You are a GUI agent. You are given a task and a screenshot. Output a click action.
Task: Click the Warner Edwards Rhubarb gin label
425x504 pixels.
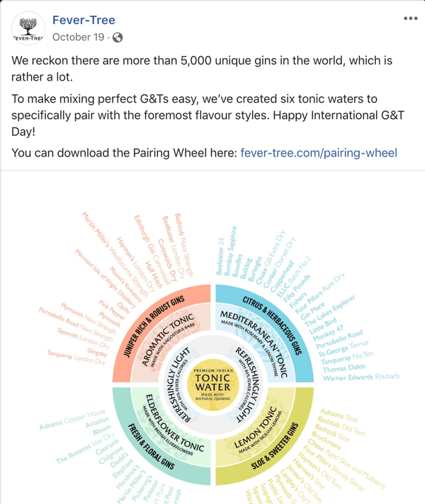tap(361, 377)
